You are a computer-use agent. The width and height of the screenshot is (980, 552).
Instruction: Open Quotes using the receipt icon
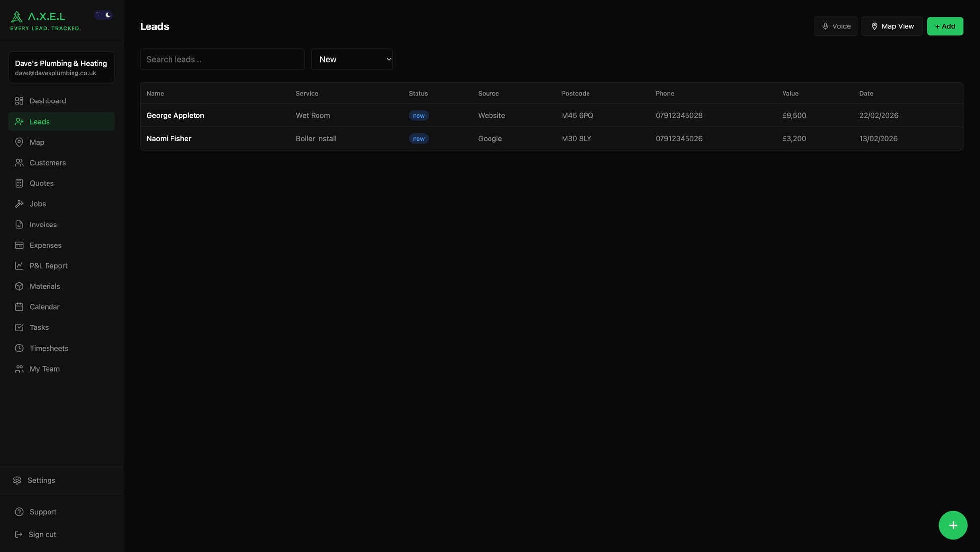click(x=19, y=183)
